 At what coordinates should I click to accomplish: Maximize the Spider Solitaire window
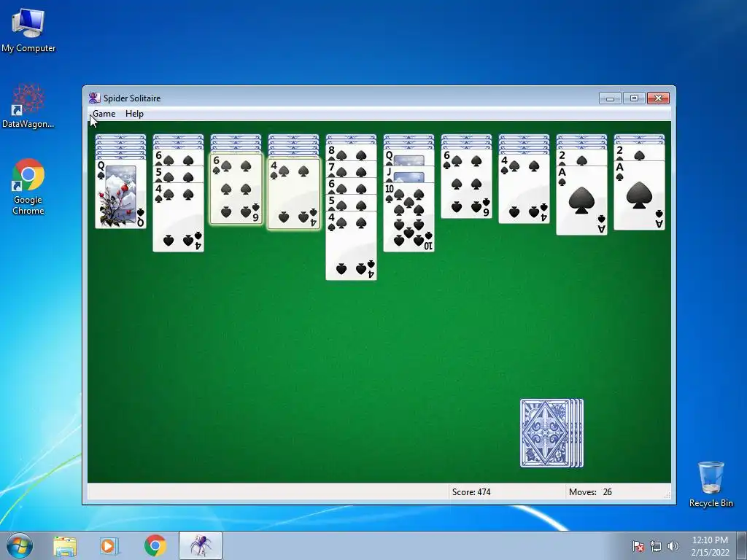pyautogui.click(x=634, y=98)
